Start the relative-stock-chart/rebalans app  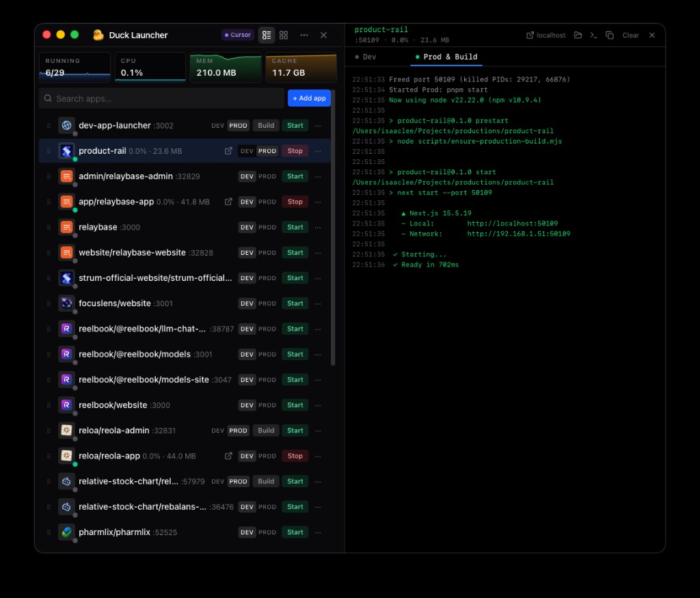tap(295, 506)
